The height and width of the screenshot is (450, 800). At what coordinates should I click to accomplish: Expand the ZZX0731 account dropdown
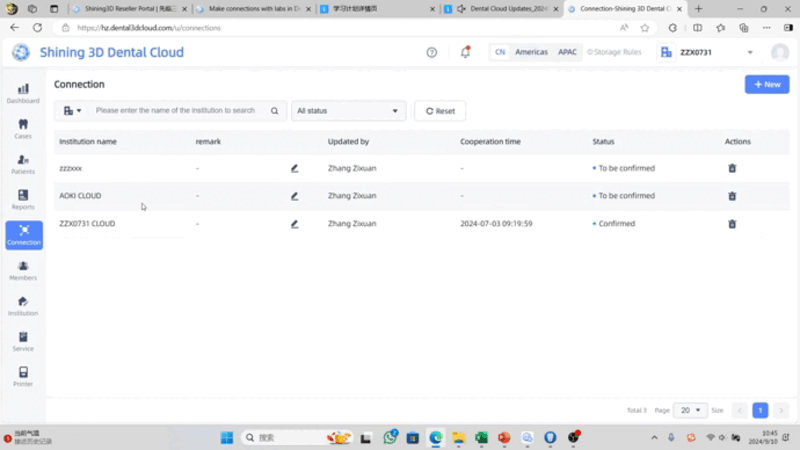750,52
